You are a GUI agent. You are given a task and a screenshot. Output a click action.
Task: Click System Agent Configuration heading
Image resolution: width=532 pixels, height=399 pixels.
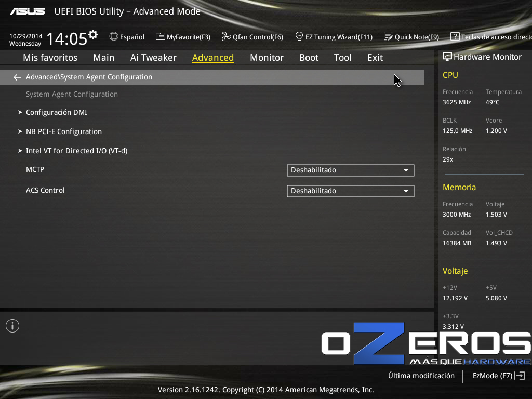click(72, 95)
